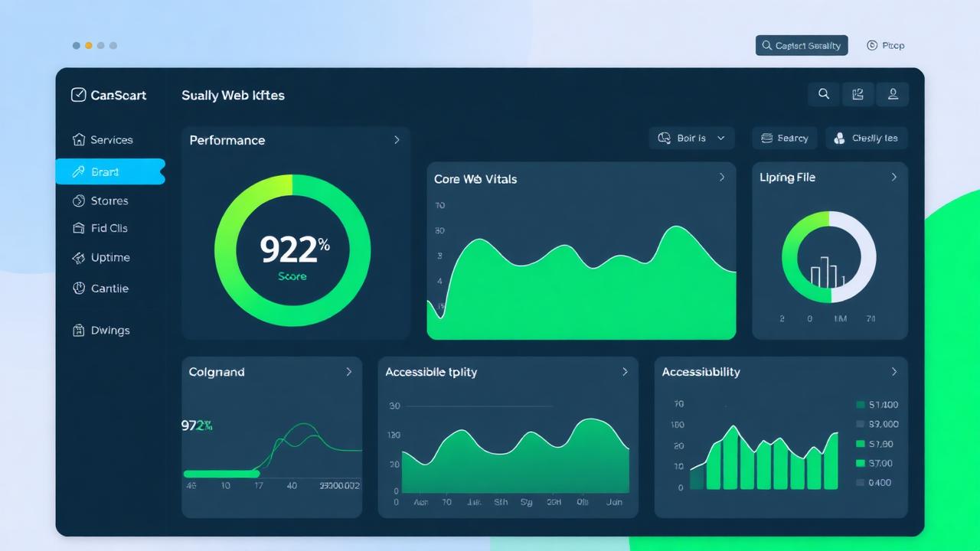
Task: Select the Dwings icon in sidebar
Action: pyautogui.click(x=78, y=331)
